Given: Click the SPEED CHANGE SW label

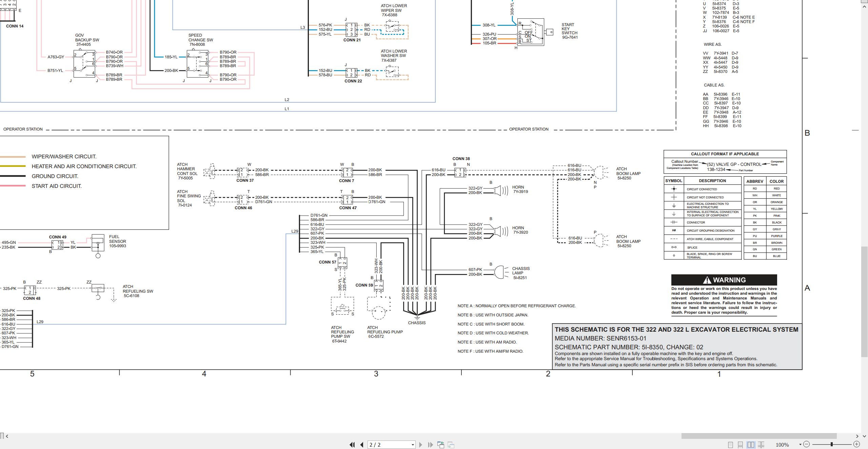Looking at the screenshot, I should (x=201, y=40).
